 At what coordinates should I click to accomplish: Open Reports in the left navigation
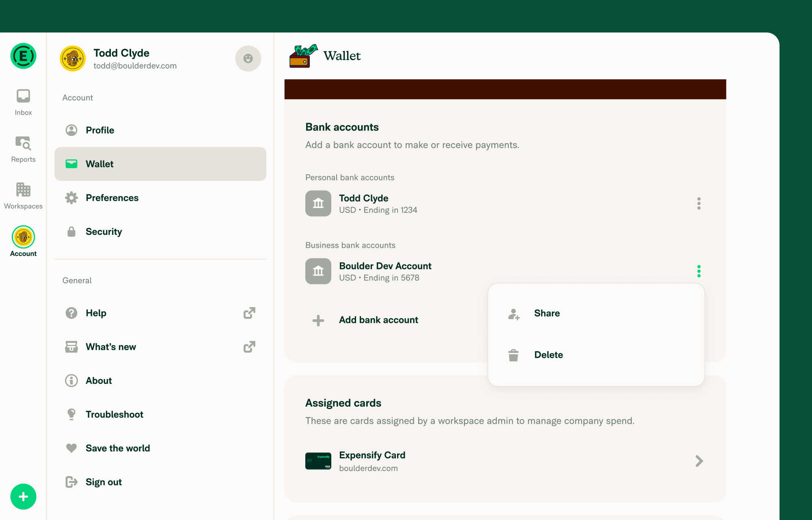tap(23, 147)
